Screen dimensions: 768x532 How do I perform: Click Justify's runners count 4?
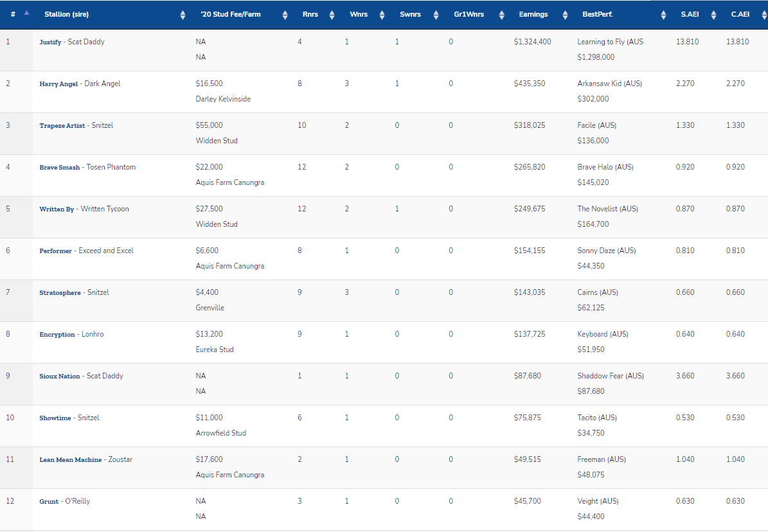299,42
